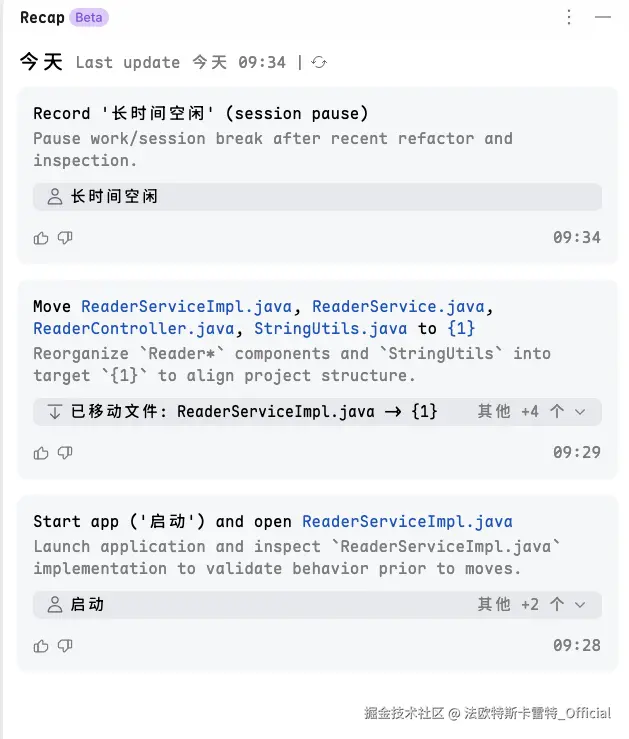
Task: Thumbs down the 09:34 session pause entry
Action: coord(65,238)
